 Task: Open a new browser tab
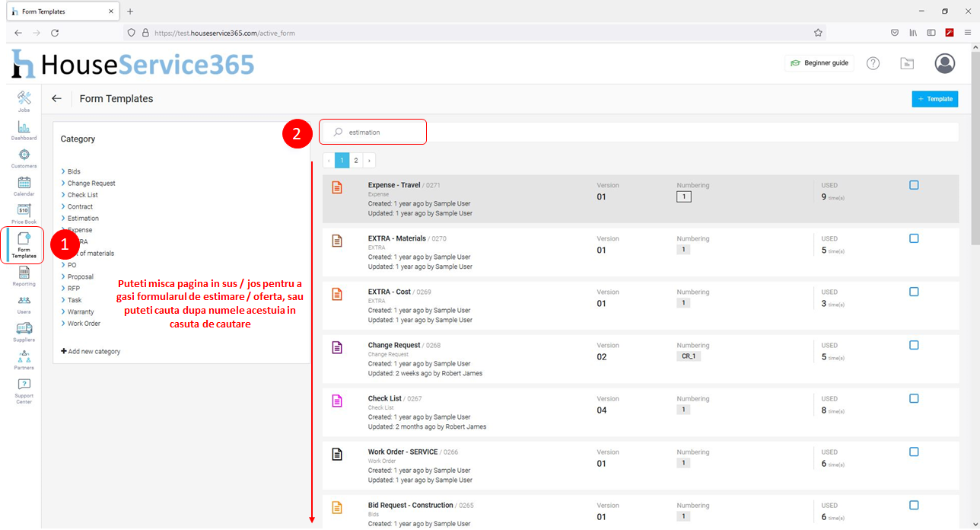[130, 11]
